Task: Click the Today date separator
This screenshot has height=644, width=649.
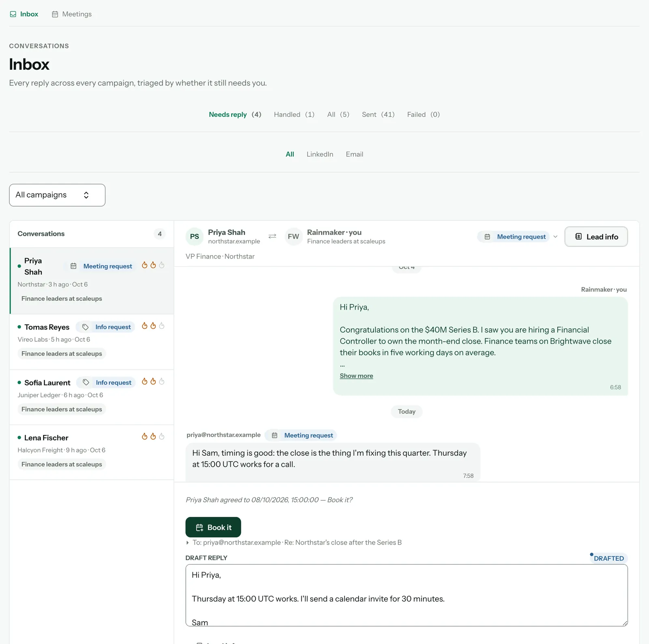Action: coord(406,411)
